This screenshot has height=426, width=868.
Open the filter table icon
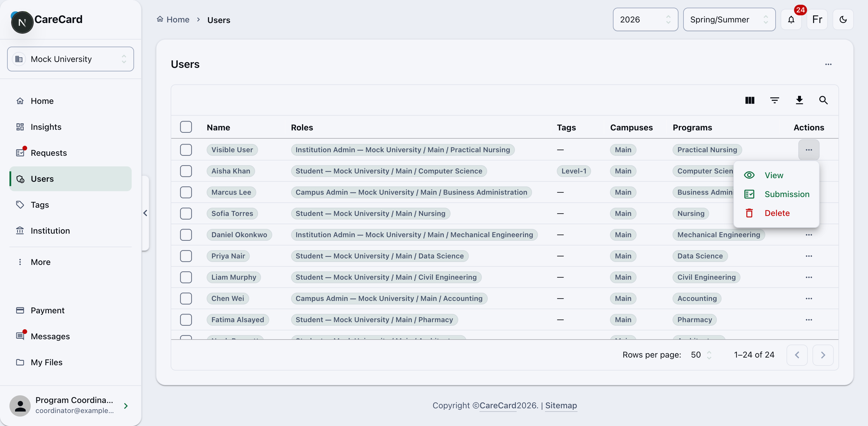click(775, 100)
